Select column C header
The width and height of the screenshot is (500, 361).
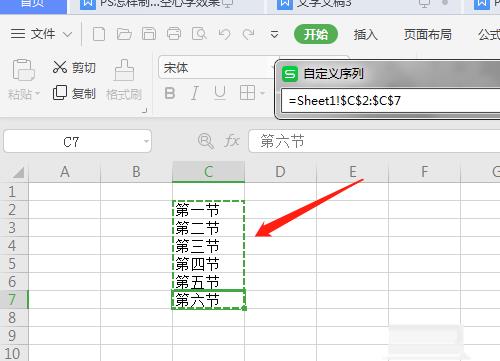coord(208,172)
